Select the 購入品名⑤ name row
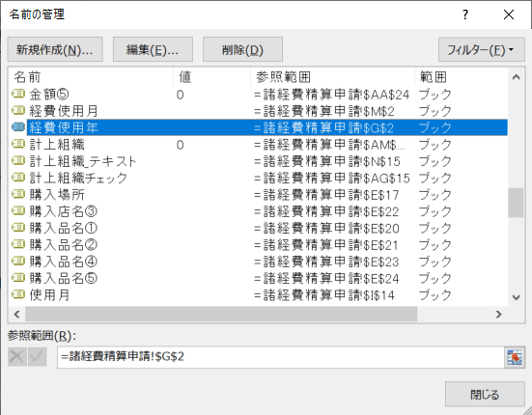Viewport: 532px width, 415px height. (x=259, y=278)
